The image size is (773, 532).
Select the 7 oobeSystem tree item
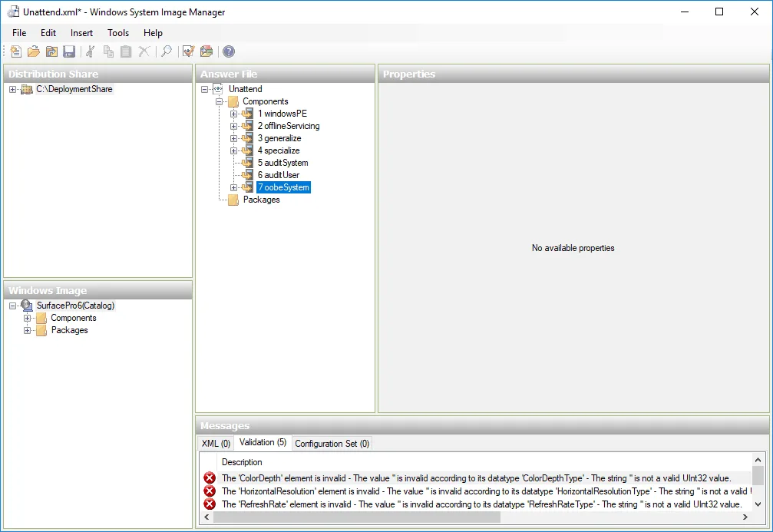(283, 187)
